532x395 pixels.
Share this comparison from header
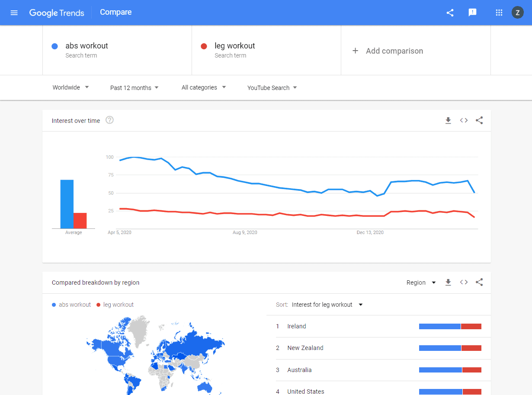[x=450, y=13]
